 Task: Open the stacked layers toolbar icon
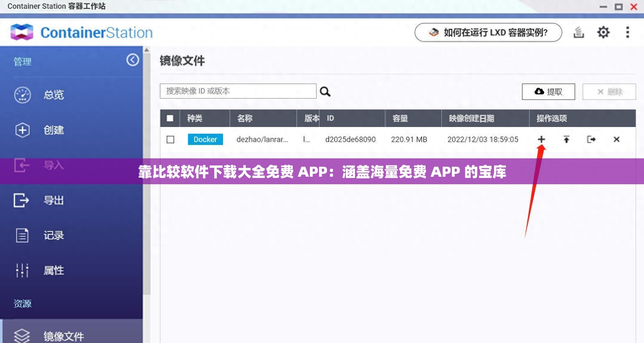(x=578, y=32)
